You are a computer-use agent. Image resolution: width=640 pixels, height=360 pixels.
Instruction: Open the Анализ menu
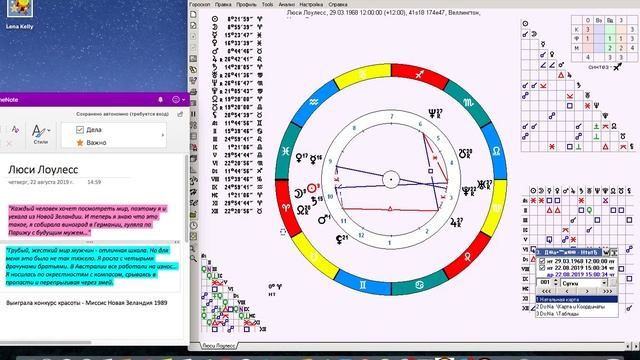pyautogui.click(x=287, y=4)
